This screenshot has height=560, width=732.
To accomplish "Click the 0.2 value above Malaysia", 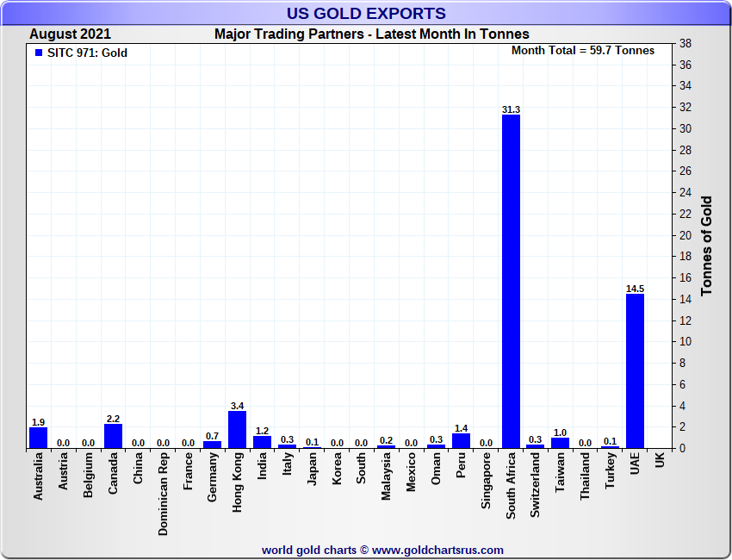I will pyautogui.click(x=386, y=440).
